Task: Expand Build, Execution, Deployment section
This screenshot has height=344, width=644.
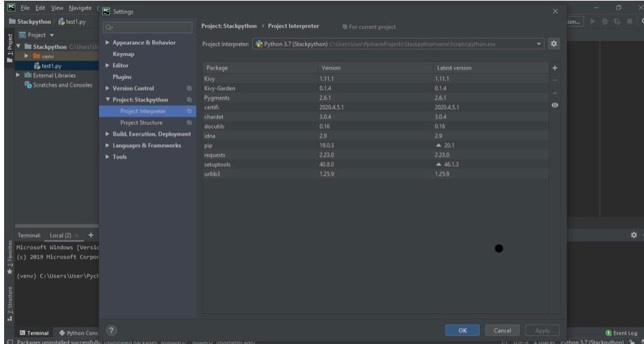Action: pyautogui.click(x=108, y=134)
